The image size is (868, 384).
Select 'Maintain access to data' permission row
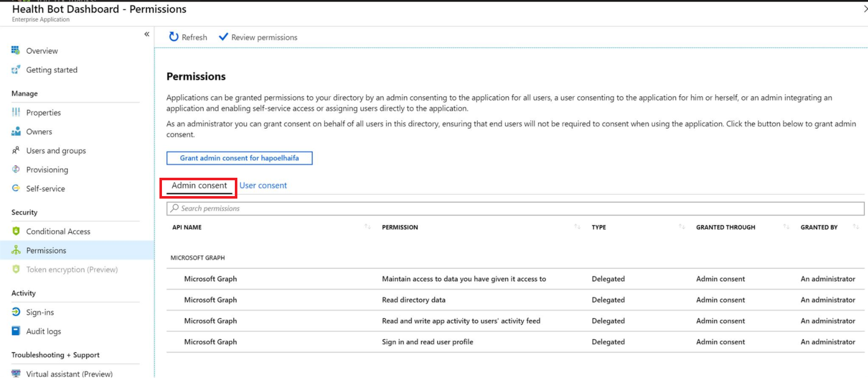tap(515, 279)
